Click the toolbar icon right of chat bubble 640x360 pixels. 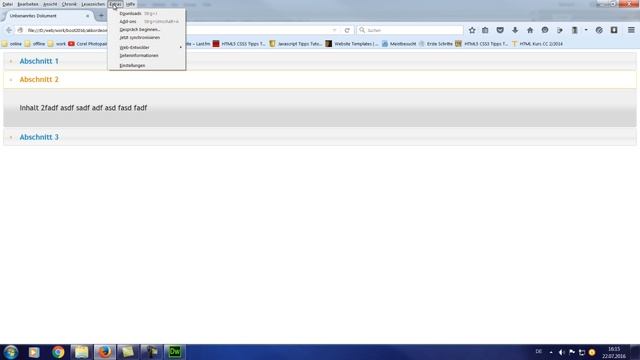560,30
